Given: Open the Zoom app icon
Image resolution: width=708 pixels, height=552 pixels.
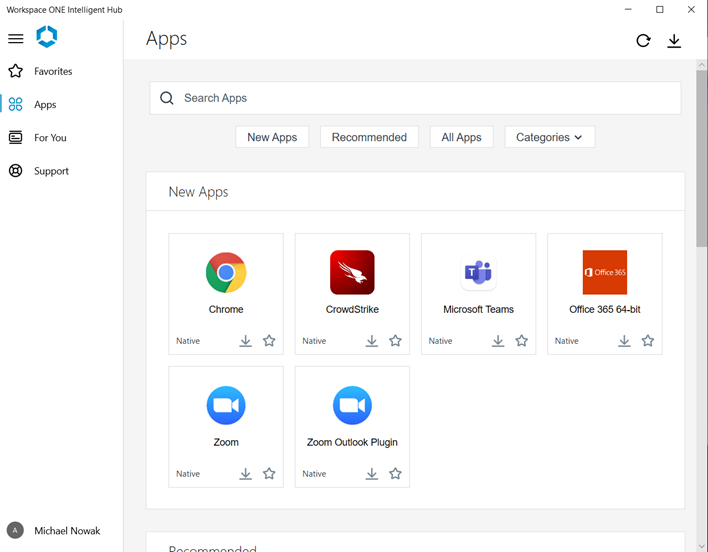Looking at the screenshot, I should tap(226, 405).
